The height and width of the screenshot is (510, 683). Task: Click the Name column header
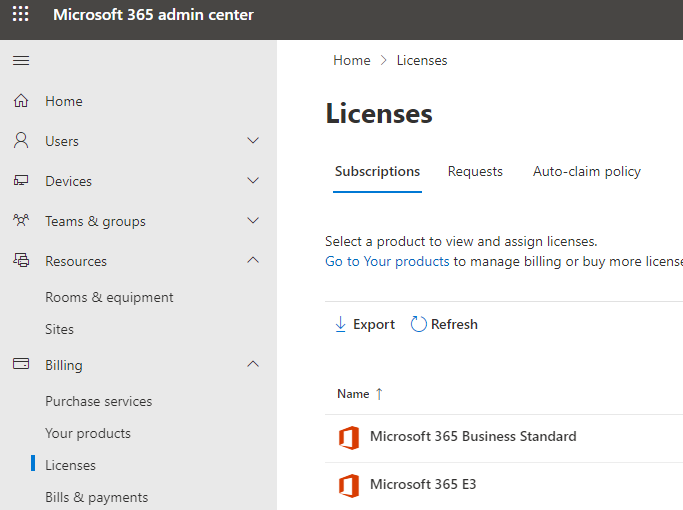(353, 394)
